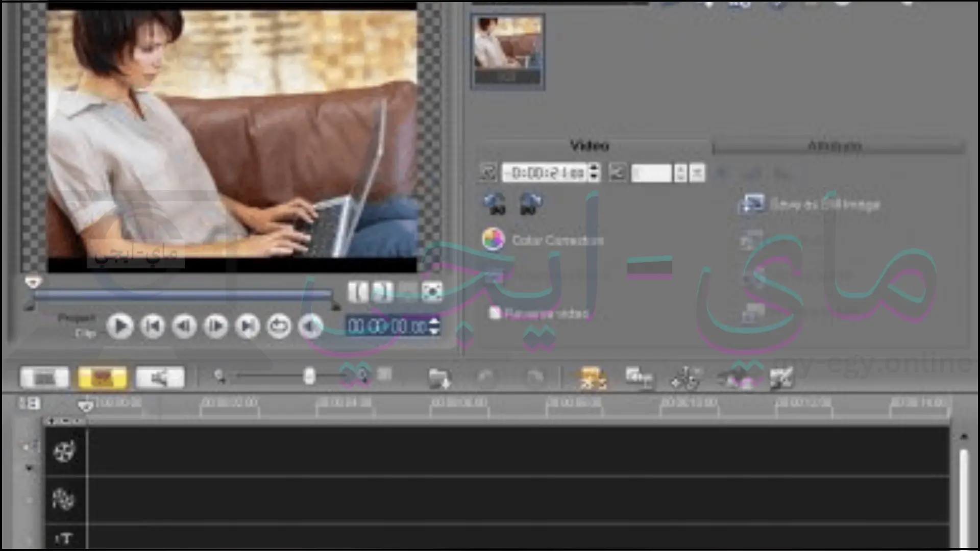The image size is (980, 551).
Task: Click the Undo arrow
Action: coord(485,378)
